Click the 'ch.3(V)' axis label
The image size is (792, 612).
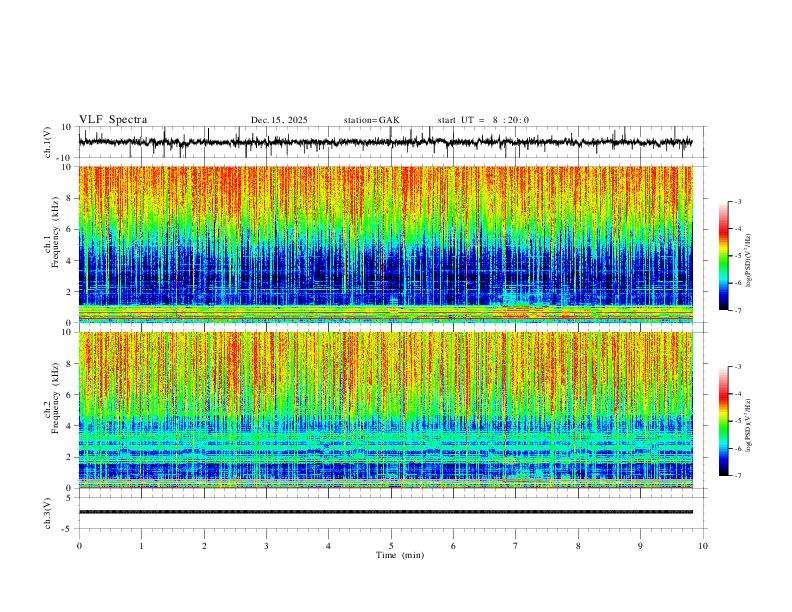point(48,513)
